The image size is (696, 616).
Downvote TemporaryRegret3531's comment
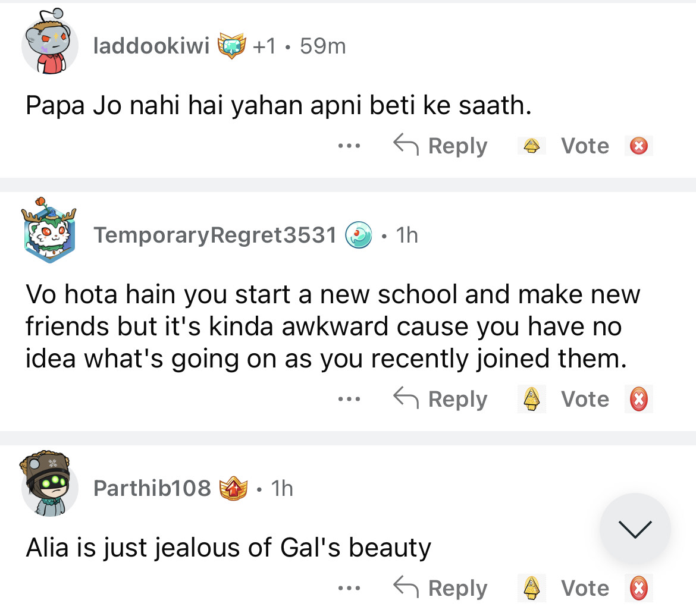coord(639,399)
